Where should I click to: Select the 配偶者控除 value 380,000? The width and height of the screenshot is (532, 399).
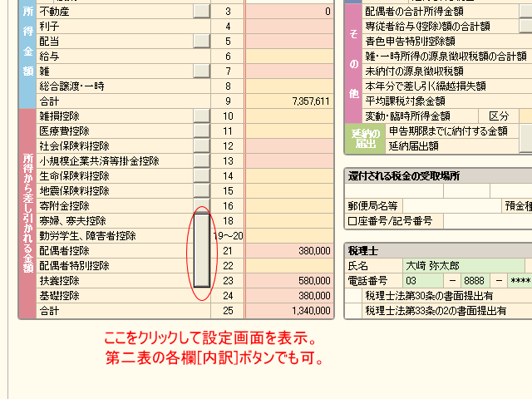click(x=289, y=250)
